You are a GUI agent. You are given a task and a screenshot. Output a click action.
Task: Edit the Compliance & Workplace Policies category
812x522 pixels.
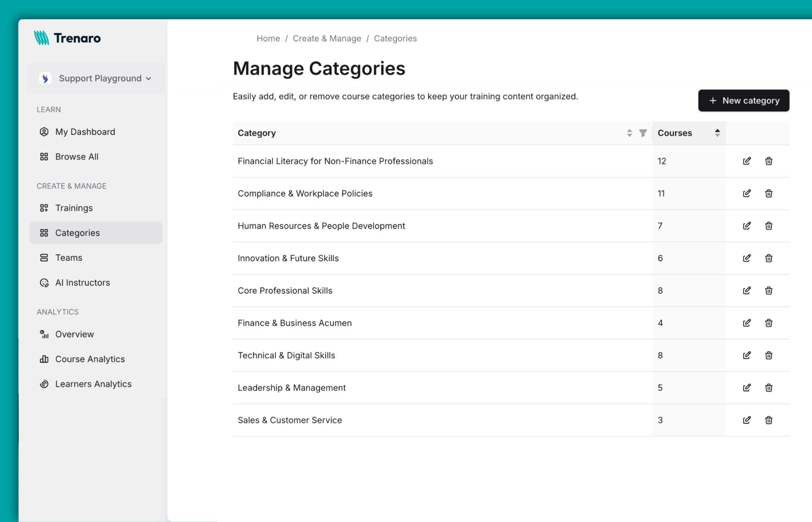tap(747, 193)
